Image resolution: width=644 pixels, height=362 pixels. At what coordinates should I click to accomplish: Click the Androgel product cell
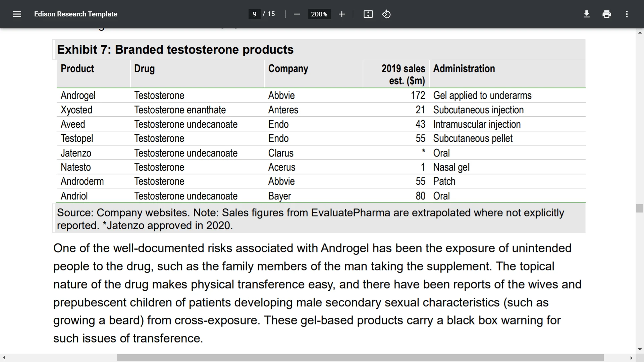point(78,96)
